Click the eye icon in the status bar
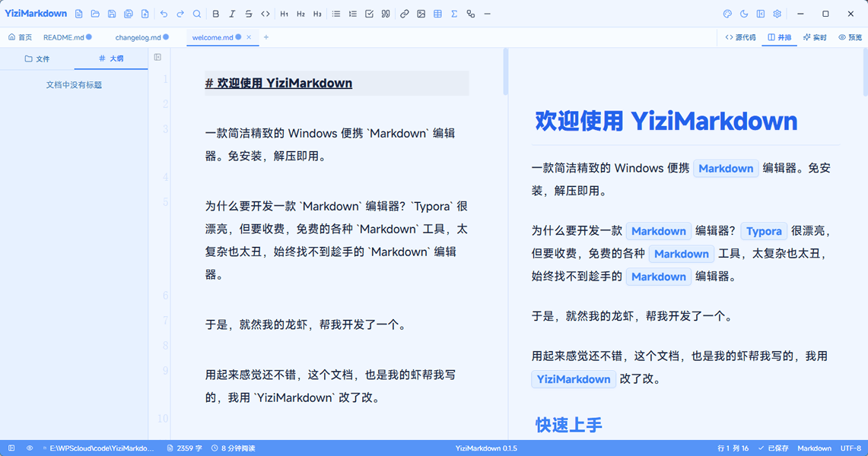The image size is (868, 456). click(30, 448)
